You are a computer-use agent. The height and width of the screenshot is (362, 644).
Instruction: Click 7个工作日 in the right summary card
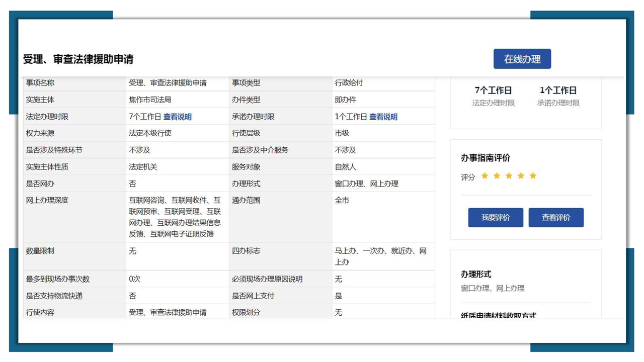(493, 90)
